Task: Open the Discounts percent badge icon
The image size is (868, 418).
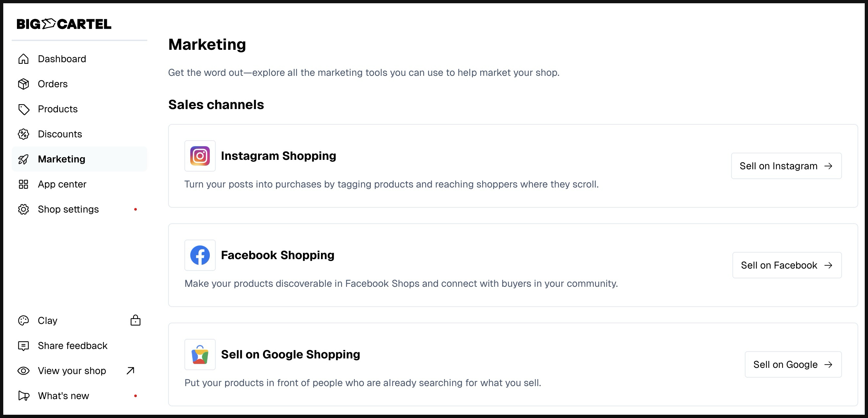Action: (x=23, y=134)
